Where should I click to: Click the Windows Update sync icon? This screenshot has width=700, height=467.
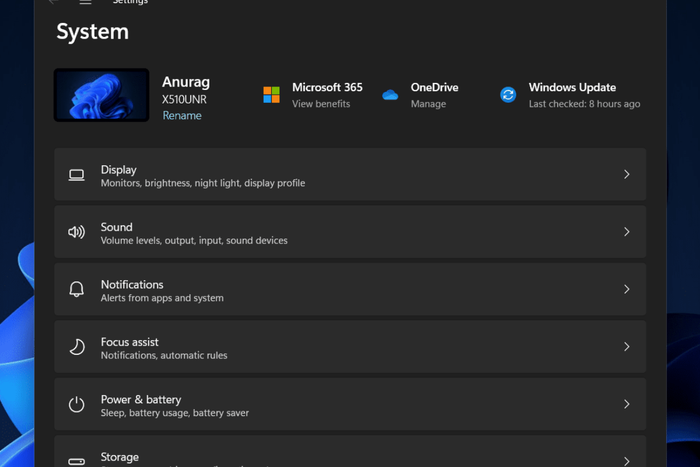508,95
